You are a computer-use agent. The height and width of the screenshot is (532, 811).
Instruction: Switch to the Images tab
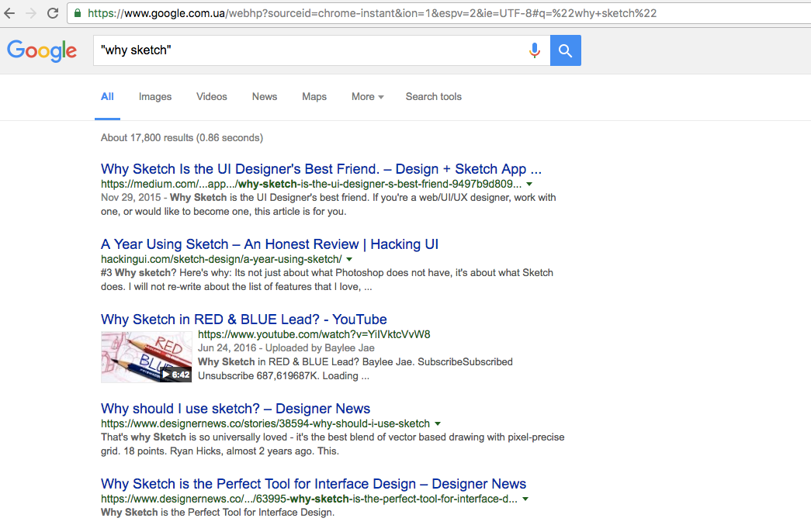pyautogui.click(x=155, y=97)
